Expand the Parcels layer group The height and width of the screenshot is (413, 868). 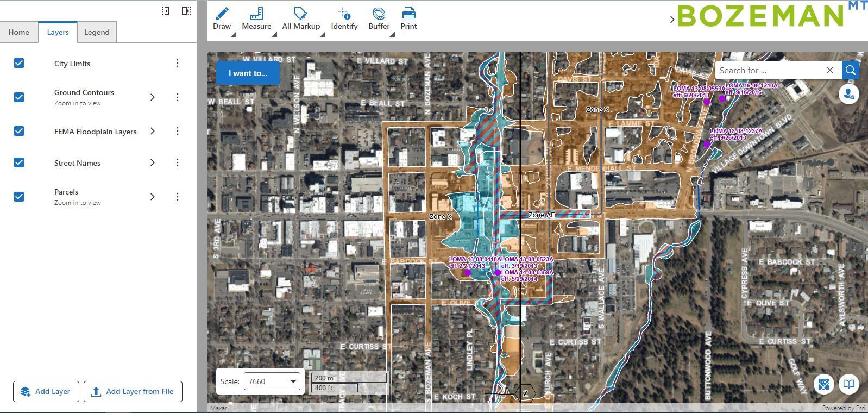153,197
